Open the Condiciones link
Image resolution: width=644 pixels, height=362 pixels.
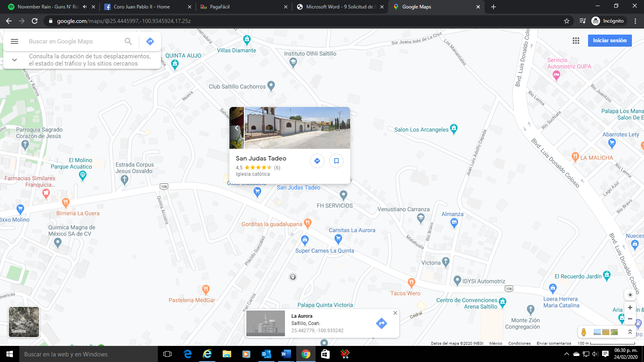click(x=519, y=343)
